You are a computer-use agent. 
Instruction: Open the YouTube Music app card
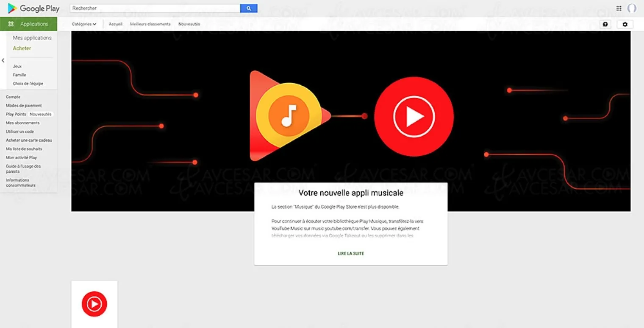(94, 304)
